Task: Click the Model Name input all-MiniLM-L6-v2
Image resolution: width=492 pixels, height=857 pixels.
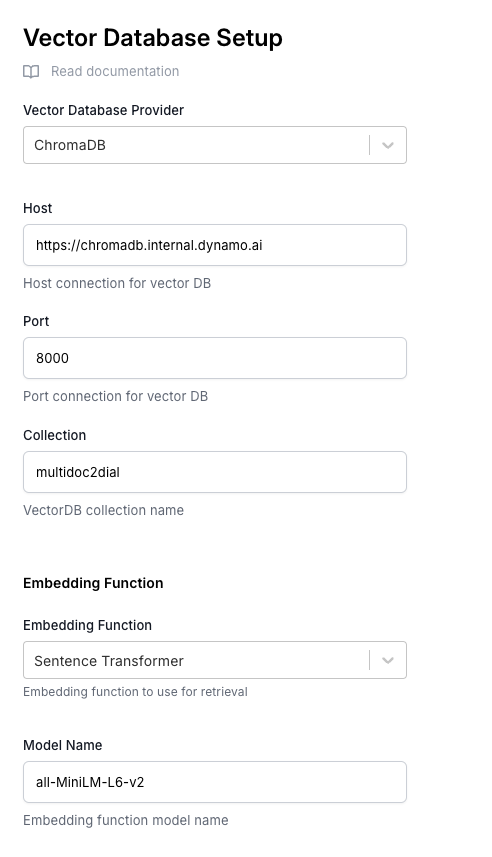Action: point(215,782)
